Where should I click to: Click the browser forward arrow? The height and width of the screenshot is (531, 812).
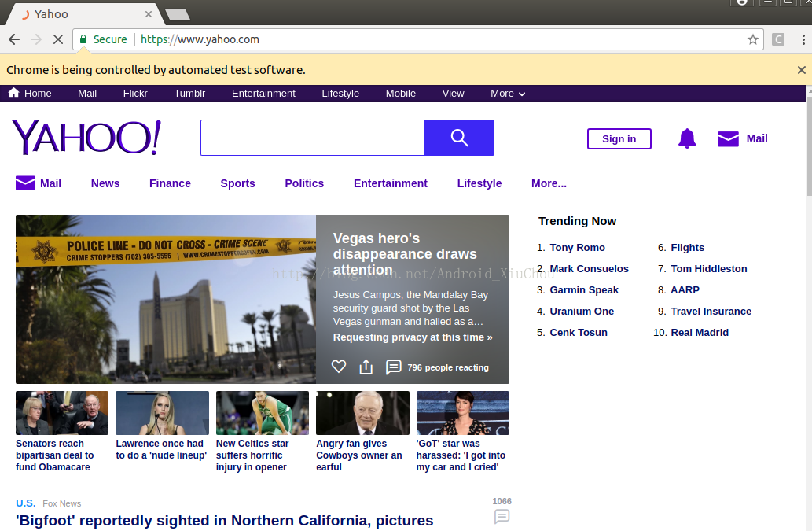(x=35, y=39)
